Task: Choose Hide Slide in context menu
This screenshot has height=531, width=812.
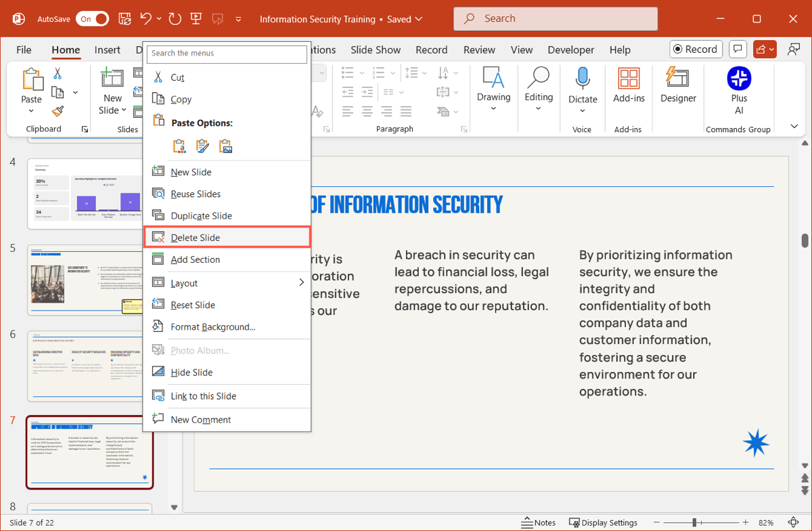Action: (x=191, y=373)
